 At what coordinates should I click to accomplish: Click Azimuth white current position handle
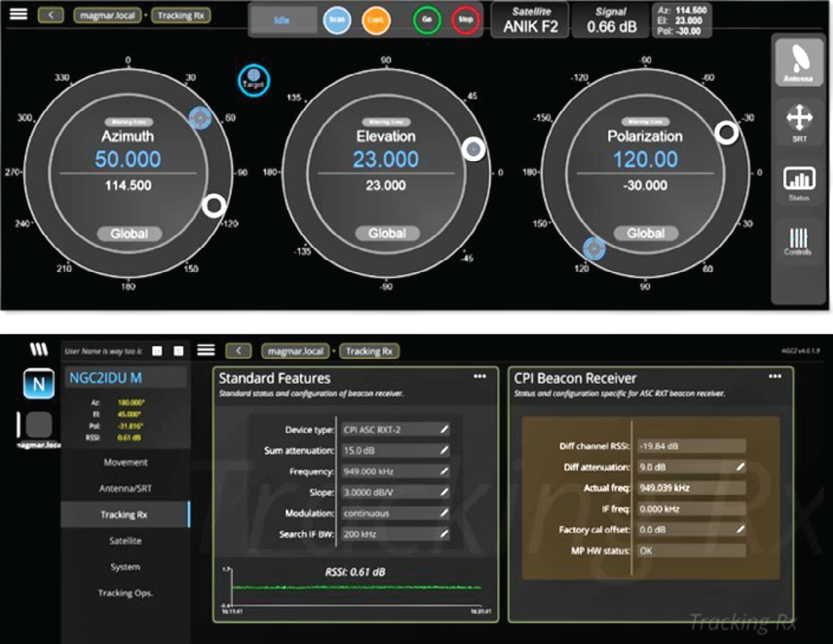[x=214, y=205]
